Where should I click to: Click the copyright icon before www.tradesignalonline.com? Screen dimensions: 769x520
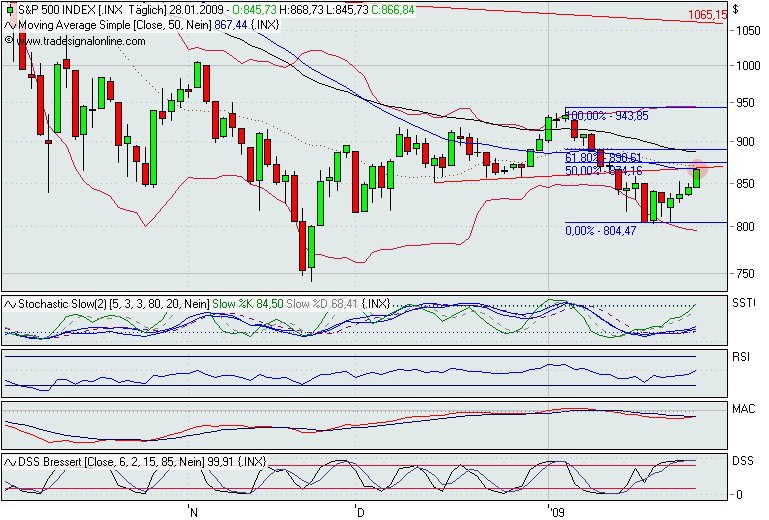click(x=8, y=40)
